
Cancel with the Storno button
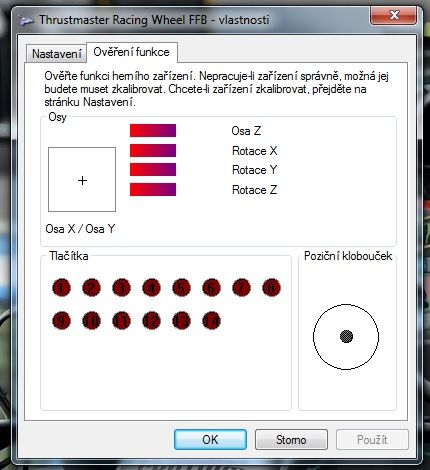(291, 440)
